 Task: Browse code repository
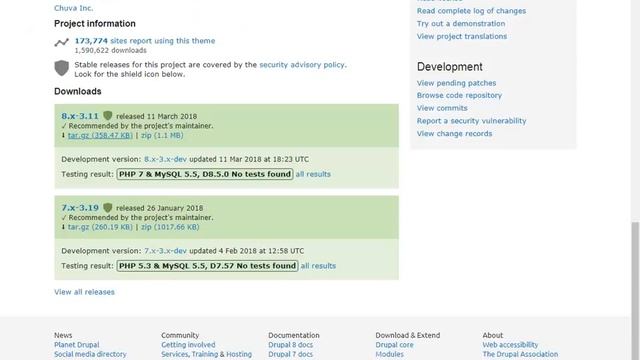(x=459, y=95)
